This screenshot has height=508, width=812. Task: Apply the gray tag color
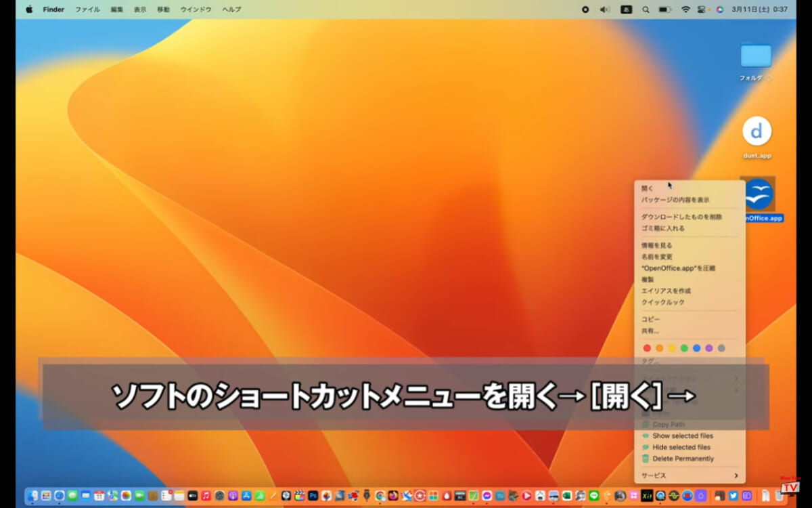[x=721, y=348]
